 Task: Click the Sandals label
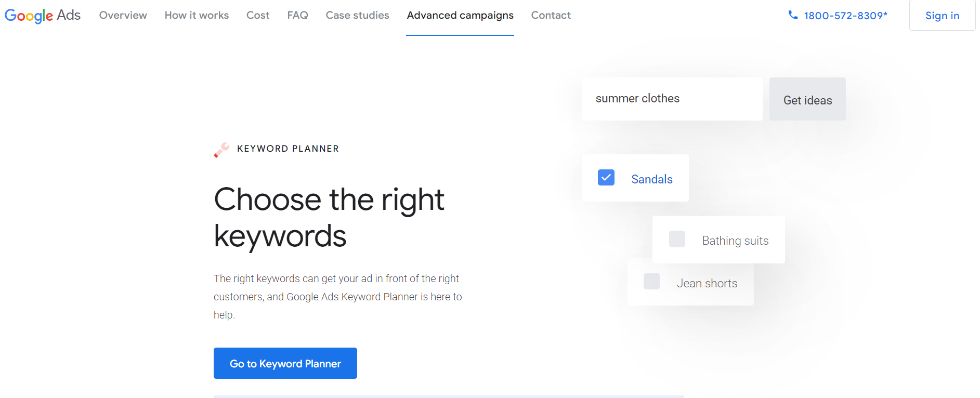pyautogui.click(x=652, y=179)
